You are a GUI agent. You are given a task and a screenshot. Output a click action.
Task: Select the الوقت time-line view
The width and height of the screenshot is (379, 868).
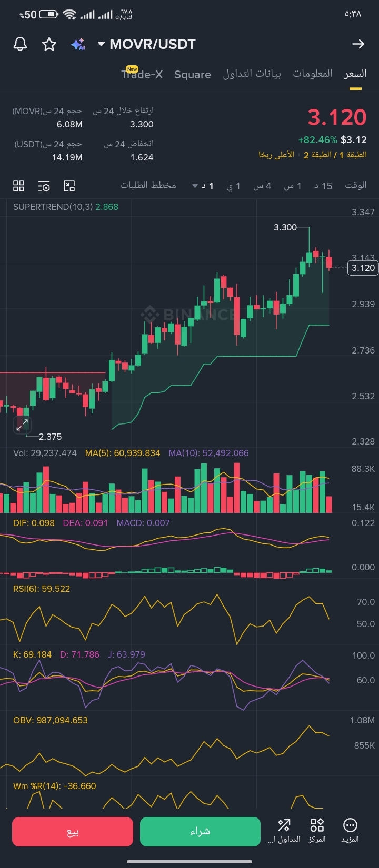[x=356, y=185]
